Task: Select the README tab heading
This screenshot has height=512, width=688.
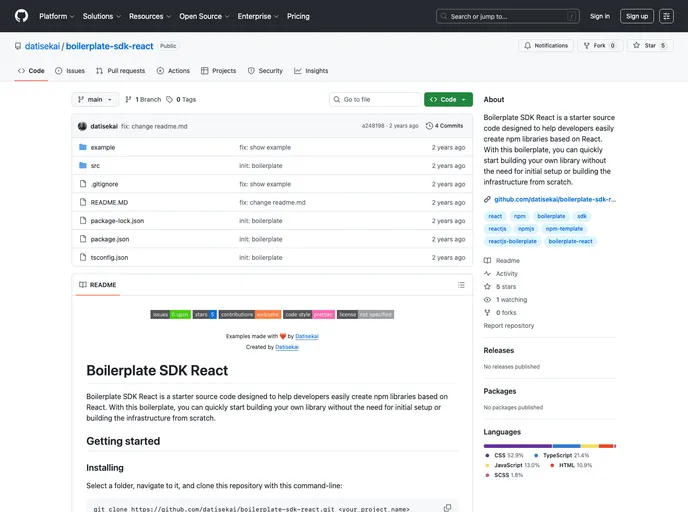Action: coord(98,285)
